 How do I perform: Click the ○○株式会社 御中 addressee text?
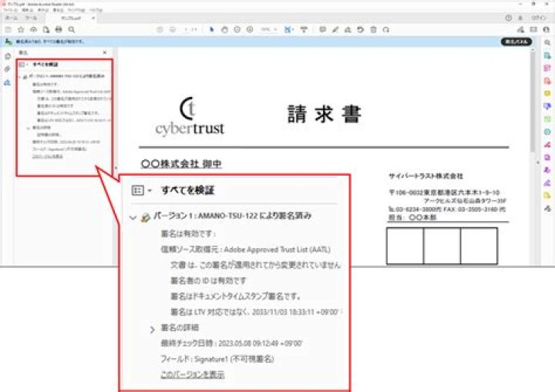coord(181,164)
